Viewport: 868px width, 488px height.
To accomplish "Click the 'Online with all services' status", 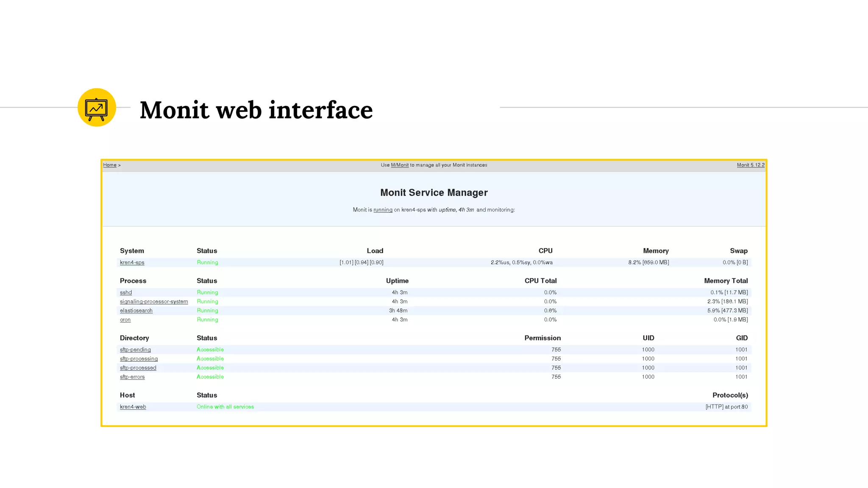I will click(x=225, y=407).
